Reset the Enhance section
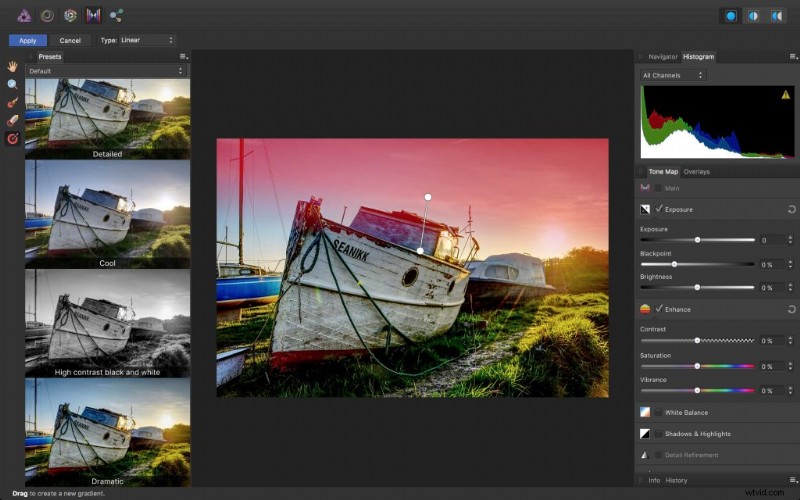The image size is (800, 500). pyautogui.click(x=791, y=309)
